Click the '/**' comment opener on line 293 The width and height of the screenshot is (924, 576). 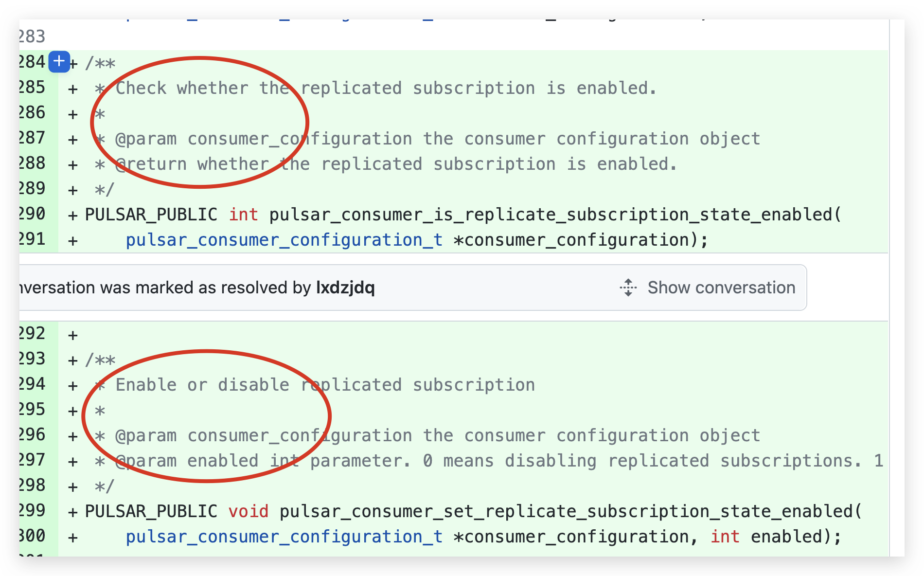coord(100,360)
